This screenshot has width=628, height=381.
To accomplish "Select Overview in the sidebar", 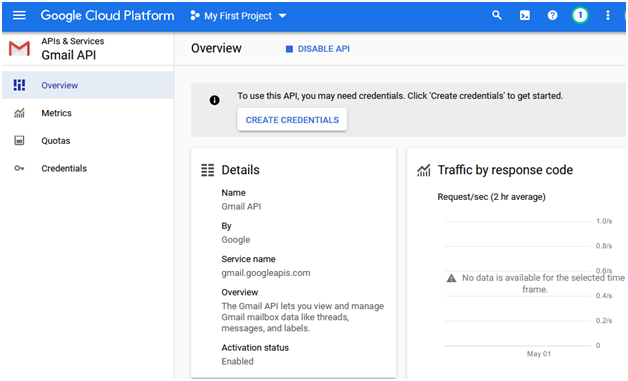I will 88,85.
